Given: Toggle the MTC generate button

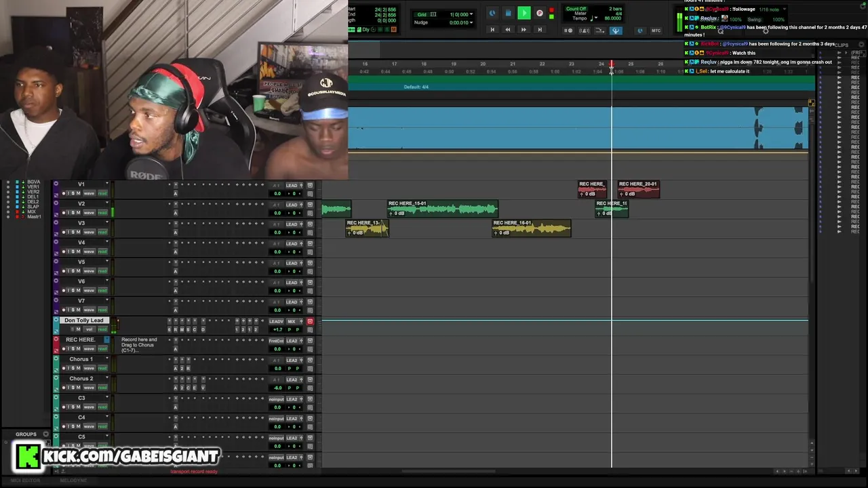Looking at the screenshot, I should pos(656,30).
